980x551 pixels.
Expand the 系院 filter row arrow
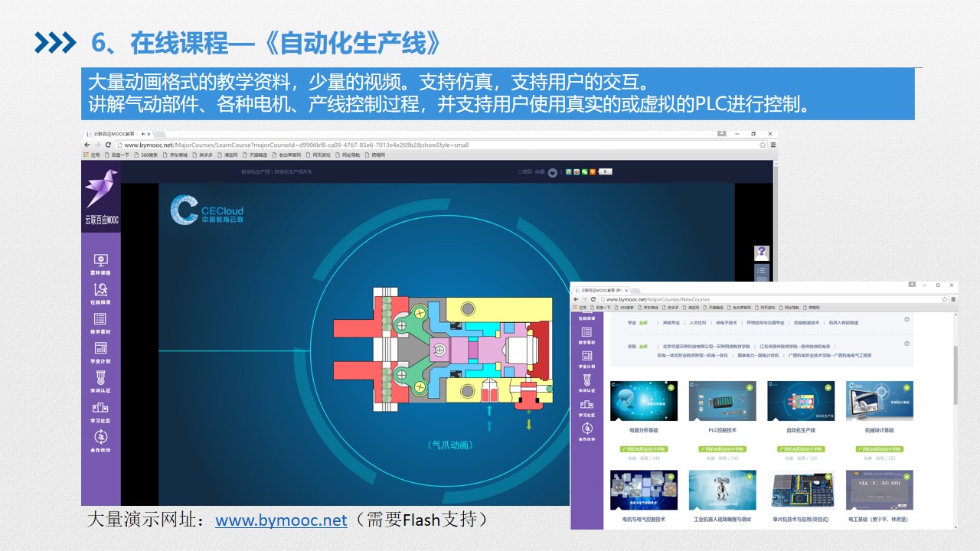[x=906, y=344]
